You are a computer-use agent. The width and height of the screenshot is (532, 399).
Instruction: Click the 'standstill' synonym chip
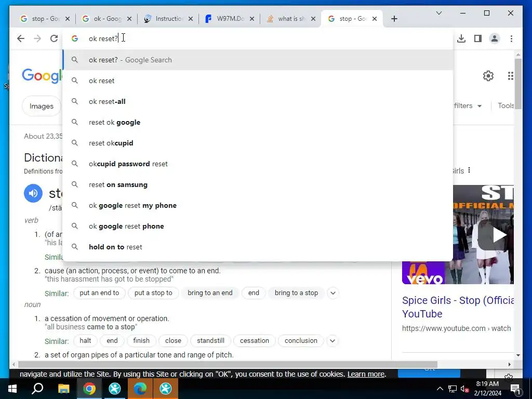(x=211, y=341)
